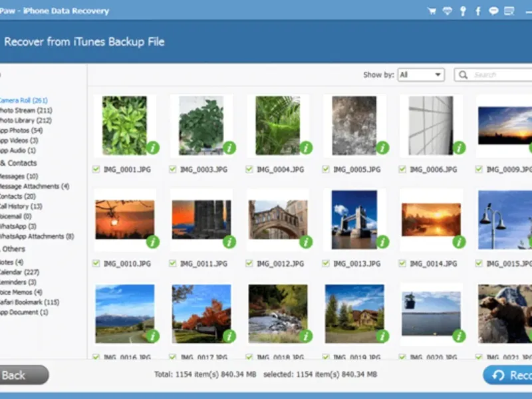Show info for IMG_0019.JPG via green icon
The height and width of the screenshot is (399, 532).
(x=383, y=336)
